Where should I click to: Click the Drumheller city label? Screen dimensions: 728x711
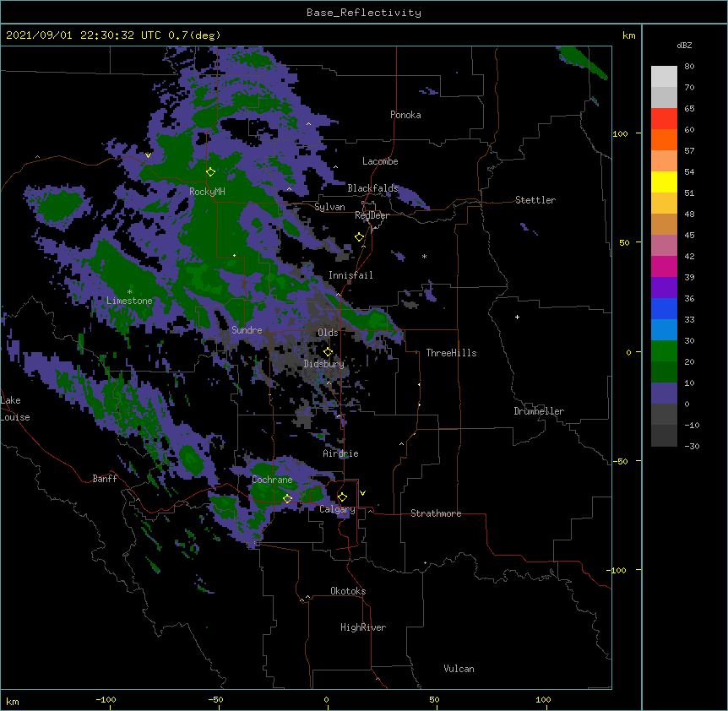pos(539,411)
